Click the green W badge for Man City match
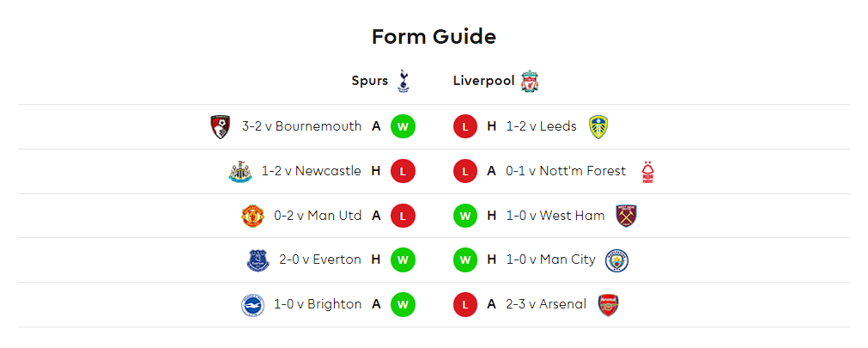Viewport: 868px width, 348px height. point(465,259)
